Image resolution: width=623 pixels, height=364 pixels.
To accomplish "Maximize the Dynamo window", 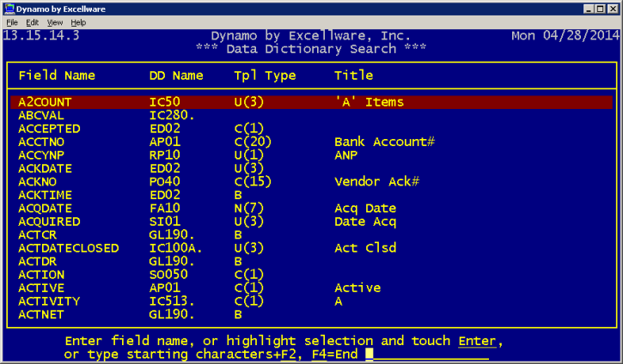I will pyautogui.click(x=601, y=8).
